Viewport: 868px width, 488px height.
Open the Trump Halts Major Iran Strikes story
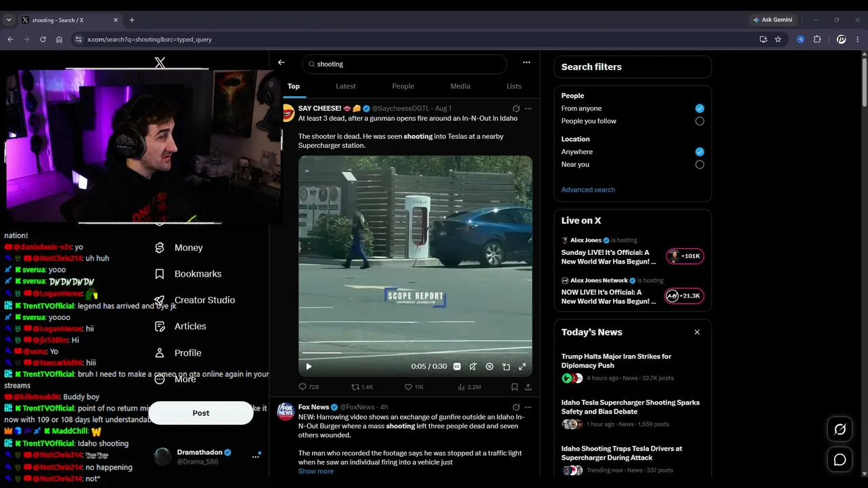click(633, 367)
